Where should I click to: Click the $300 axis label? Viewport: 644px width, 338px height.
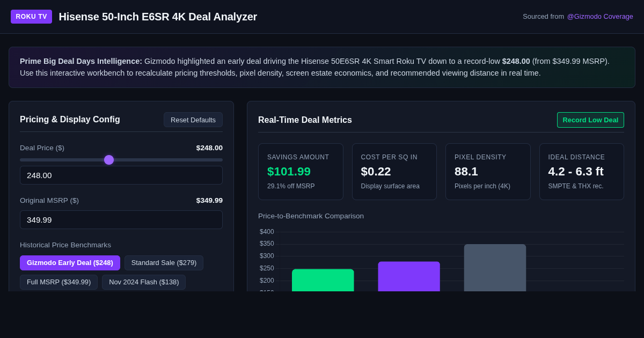267,256
